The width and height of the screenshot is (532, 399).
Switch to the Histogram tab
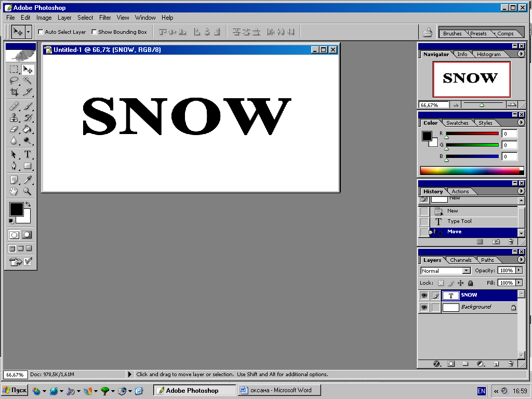488,54
